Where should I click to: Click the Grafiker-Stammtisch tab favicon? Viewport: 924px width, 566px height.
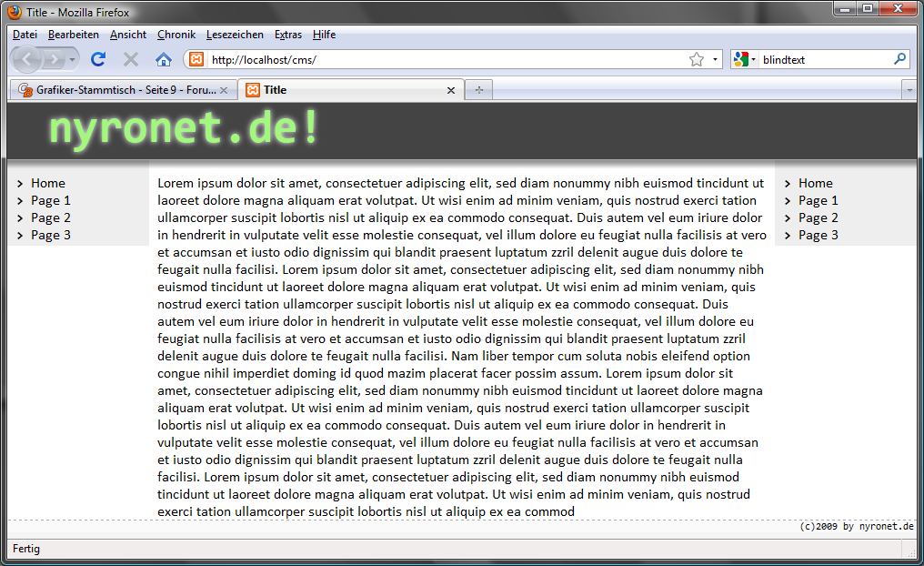25,90
